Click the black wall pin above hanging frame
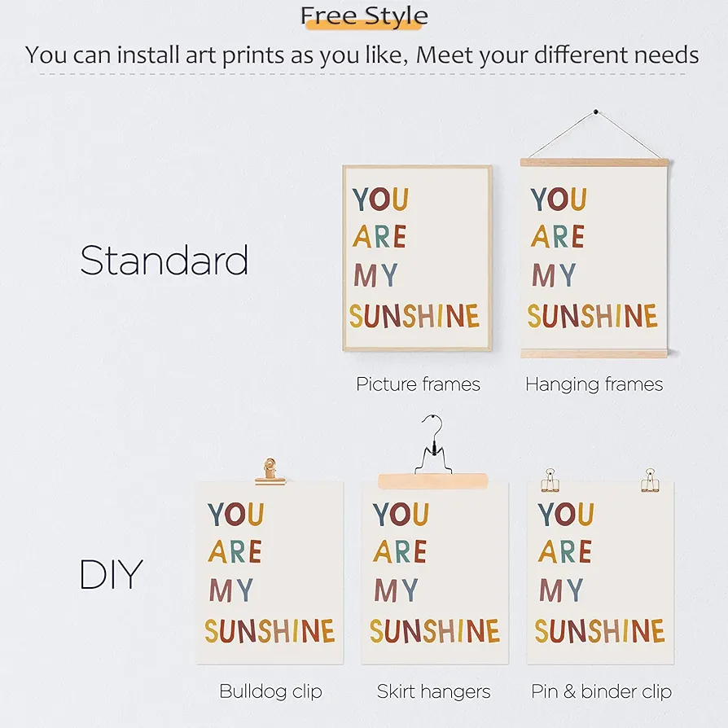 [596, 112]
